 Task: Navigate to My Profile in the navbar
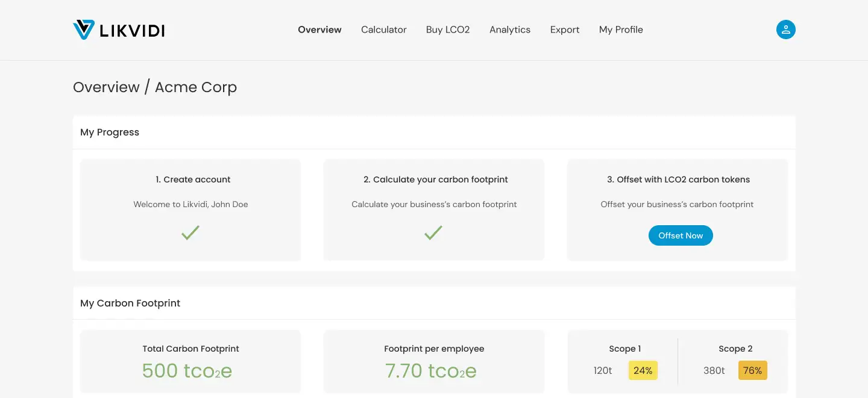pyautogui.click(x=620, y=30)
